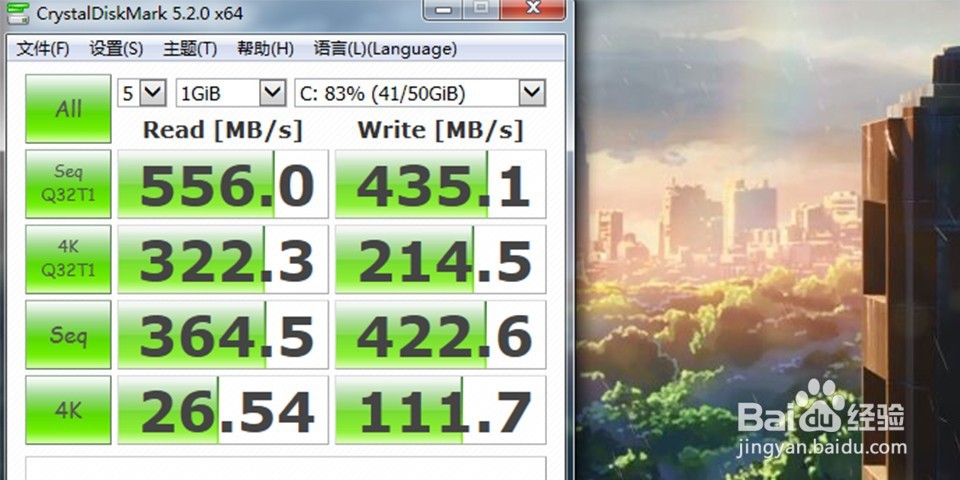Run all benchmarks with the All button
960x480 pixels.
68,109
